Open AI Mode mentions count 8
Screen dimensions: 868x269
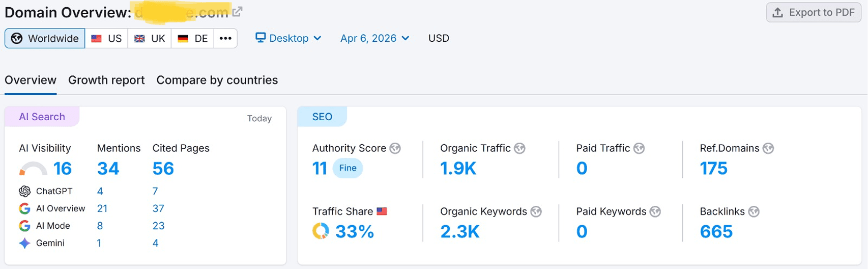pyautogui.click(x=100, y=226)
